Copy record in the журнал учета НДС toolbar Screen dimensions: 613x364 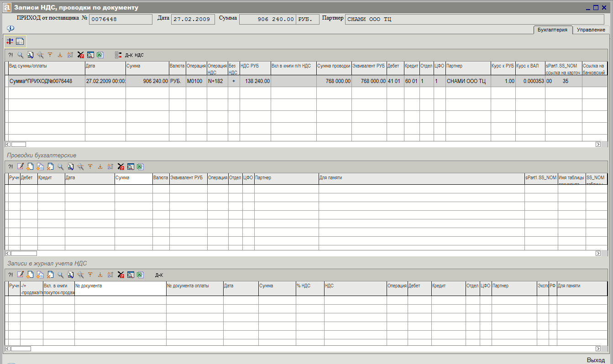coord(40,275)
